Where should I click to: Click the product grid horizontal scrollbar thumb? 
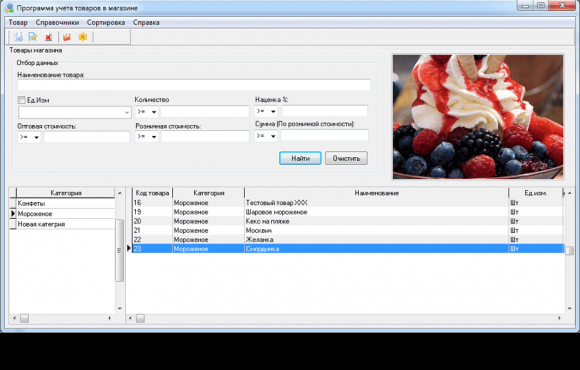click(140, 318)
